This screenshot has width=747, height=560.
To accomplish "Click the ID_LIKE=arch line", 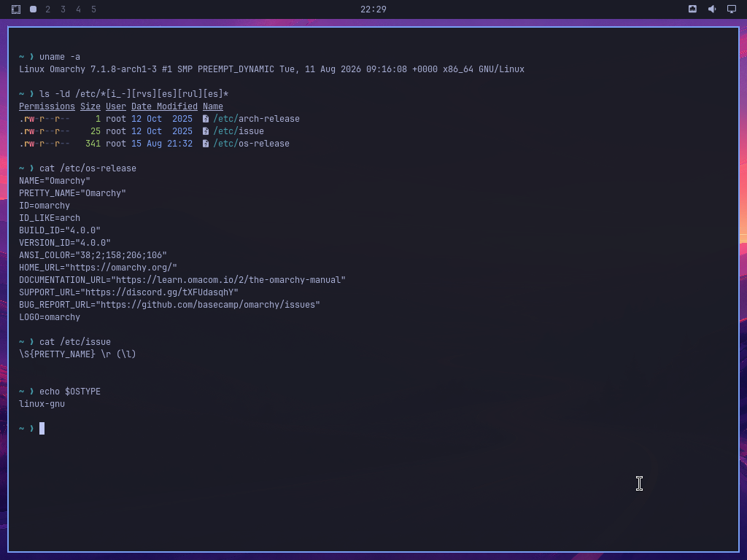I will pyautogui.click(x=50, y=217).
